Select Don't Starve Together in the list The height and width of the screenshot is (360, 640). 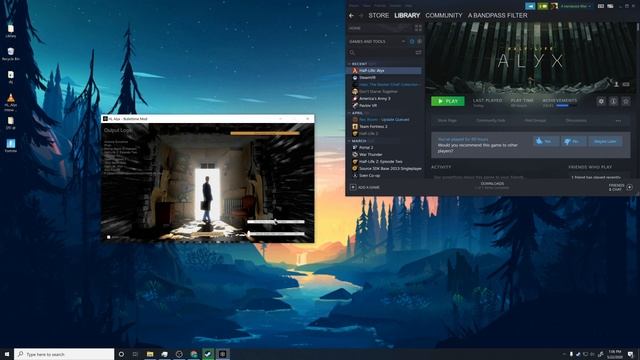384,91
